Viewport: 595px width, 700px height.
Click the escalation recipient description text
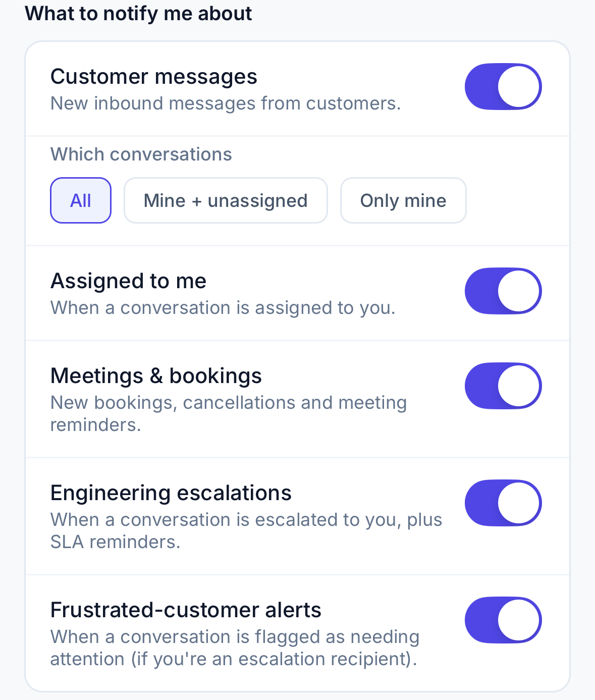point(235,648)
